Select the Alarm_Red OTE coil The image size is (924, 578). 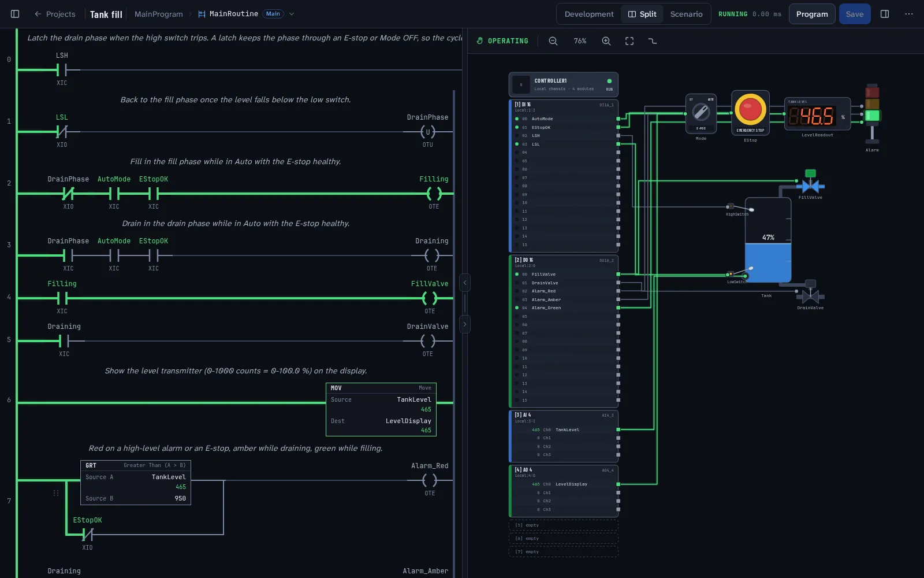[x=430, y=480]
